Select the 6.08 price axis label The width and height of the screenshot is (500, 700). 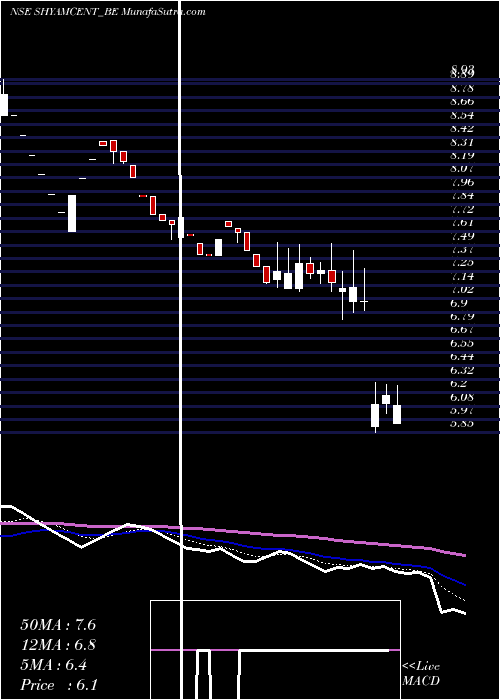[462, 396]
